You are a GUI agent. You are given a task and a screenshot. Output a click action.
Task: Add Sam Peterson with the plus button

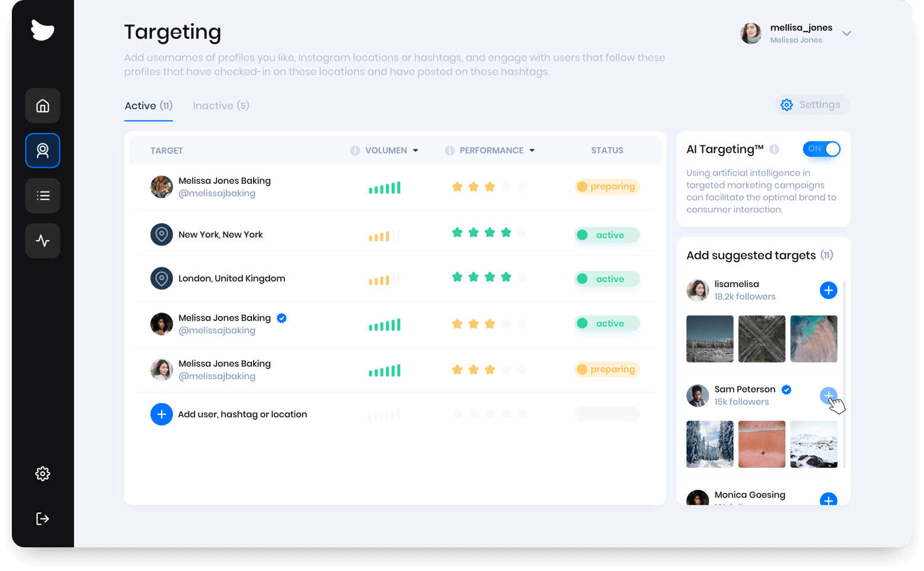(829, 395)
